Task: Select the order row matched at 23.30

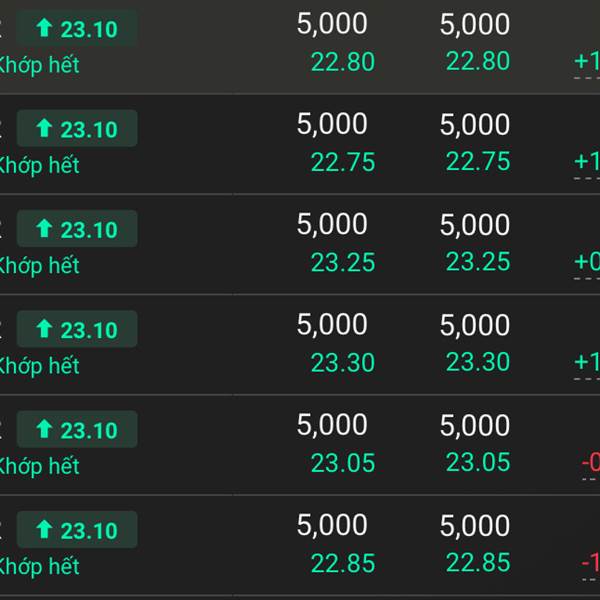Action: (300, 344)
